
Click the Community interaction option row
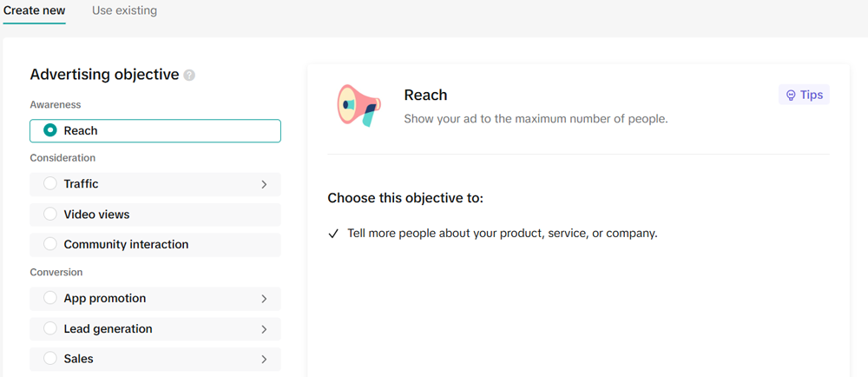pos(155,245)
